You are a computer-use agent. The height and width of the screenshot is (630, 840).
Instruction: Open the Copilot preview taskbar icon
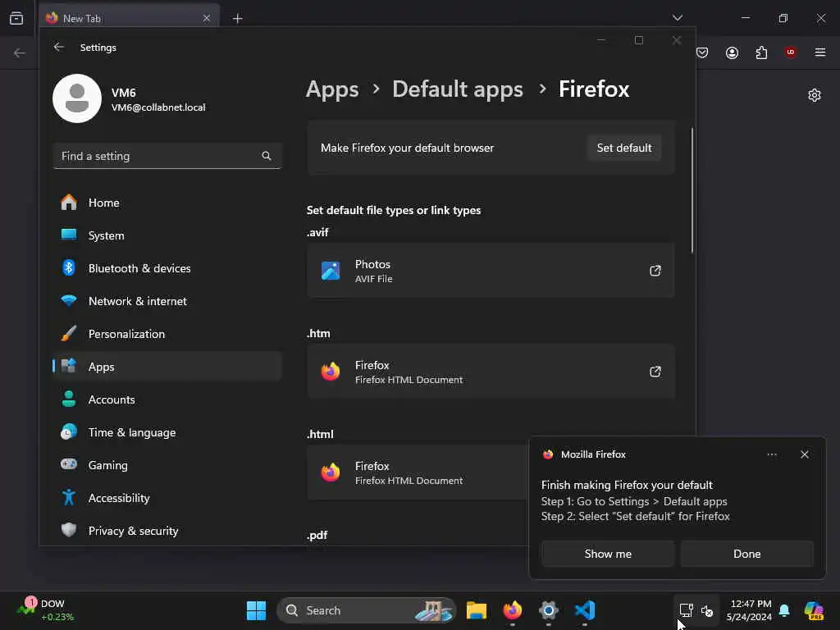pyautogui.click(x=814, y=610)
